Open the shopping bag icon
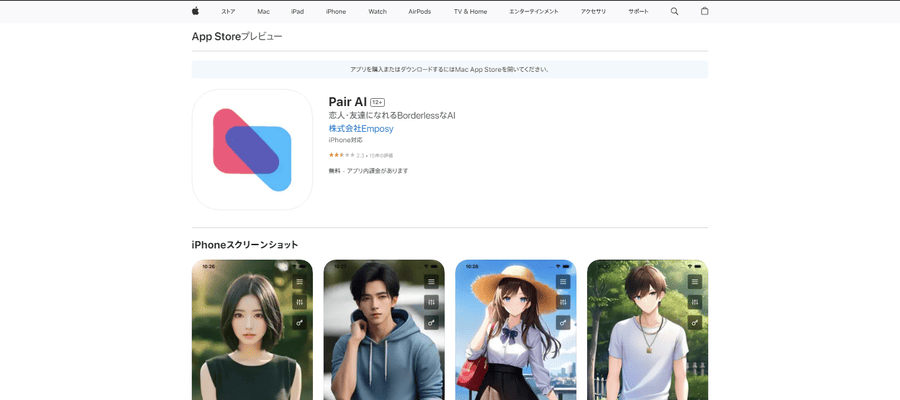900x400 pixels. (704, 11)
